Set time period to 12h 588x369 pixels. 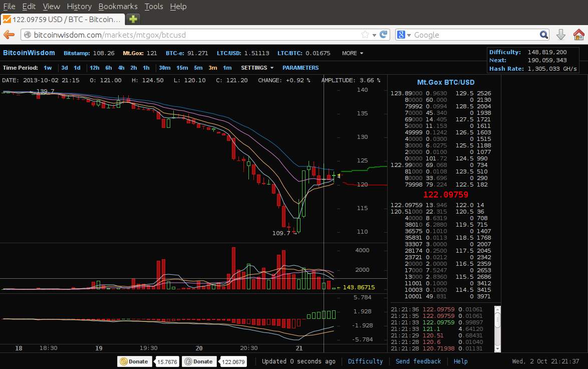95,68
